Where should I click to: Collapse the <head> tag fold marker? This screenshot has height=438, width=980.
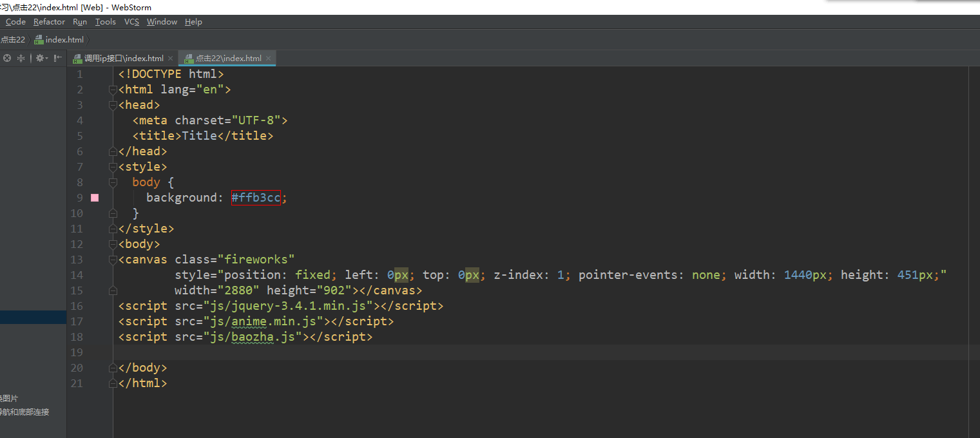[113, 105]
